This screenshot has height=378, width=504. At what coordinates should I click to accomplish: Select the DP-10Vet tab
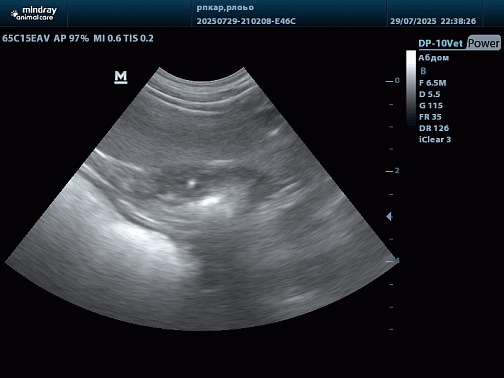pos(441,44)
